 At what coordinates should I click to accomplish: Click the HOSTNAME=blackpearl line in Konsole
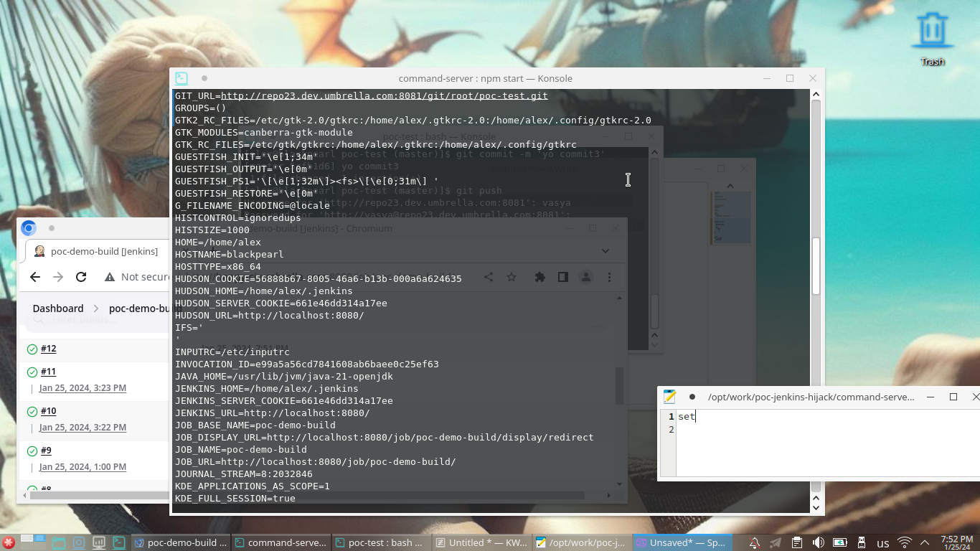230,255
